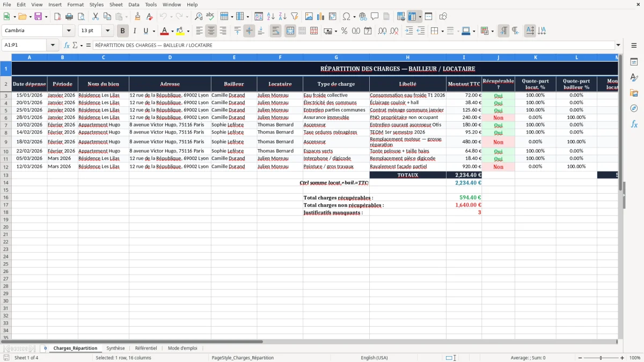
Task: Expand the formula bar
Action: coord(618,45)
